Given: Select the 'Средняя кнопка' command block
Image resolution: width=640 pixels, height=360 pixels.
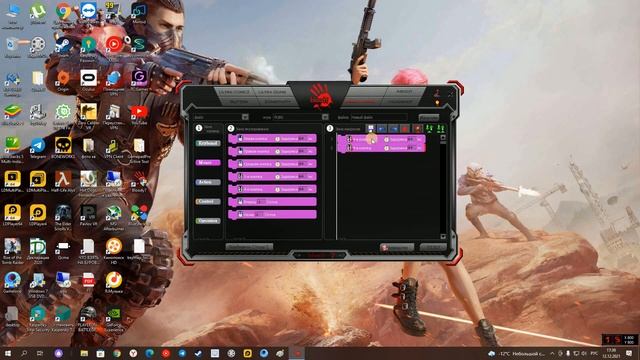Looking at the screenshot, I should (x=272, y=164).
